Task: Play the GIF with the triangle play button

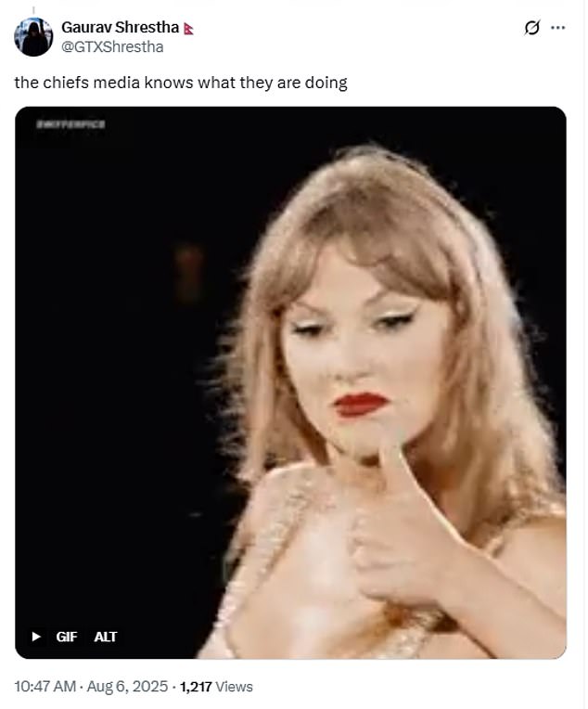Action: click(36, 637)
